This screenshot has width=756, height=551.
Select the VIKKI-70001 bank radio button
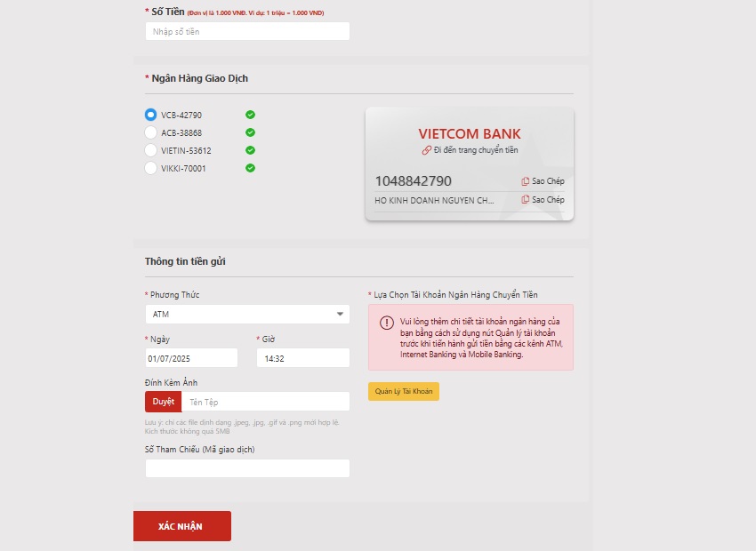pyautogui.click(x=150, y=168)
